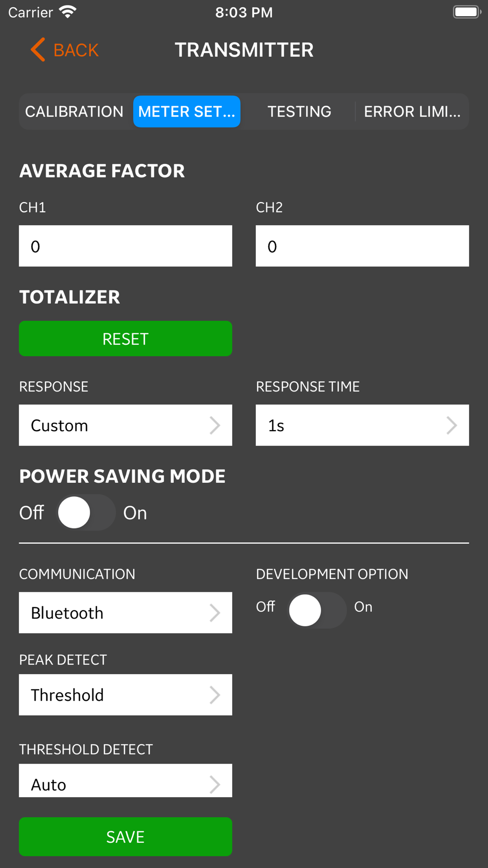This screenshot has height=868, width=488.
Task: Tap the orange back chevron icon
Action: [38, 50]
